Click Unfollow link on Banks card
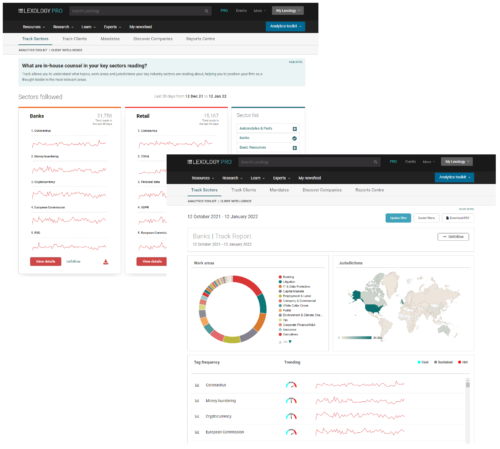500x449 pixels. click(73, 262)
